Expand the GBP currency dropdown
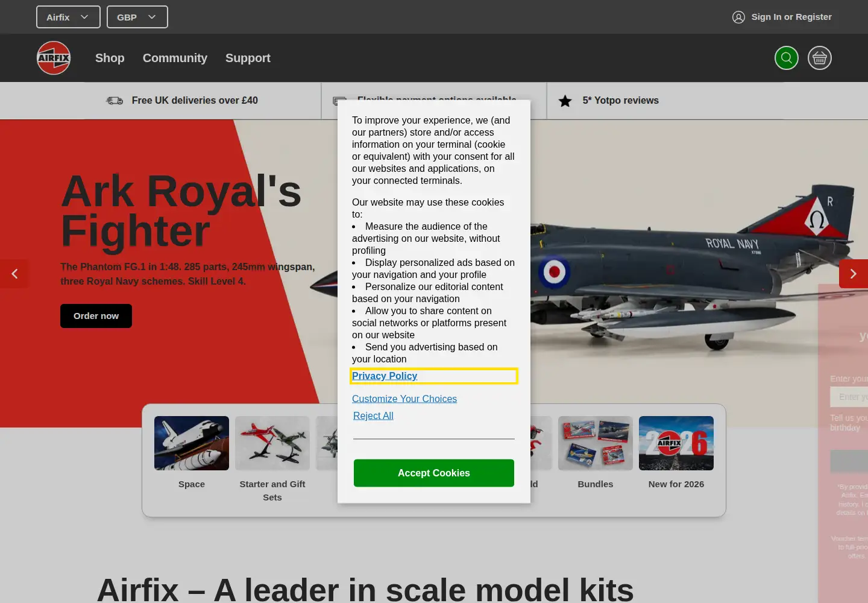Viewport: 868px width, 603px height. (137, 17)
